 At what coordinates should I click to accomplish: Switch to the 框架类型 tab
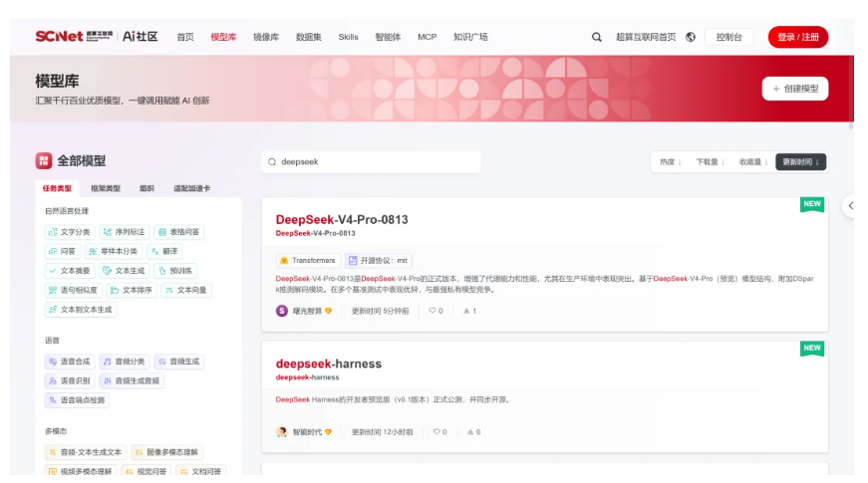click(106, 188)
